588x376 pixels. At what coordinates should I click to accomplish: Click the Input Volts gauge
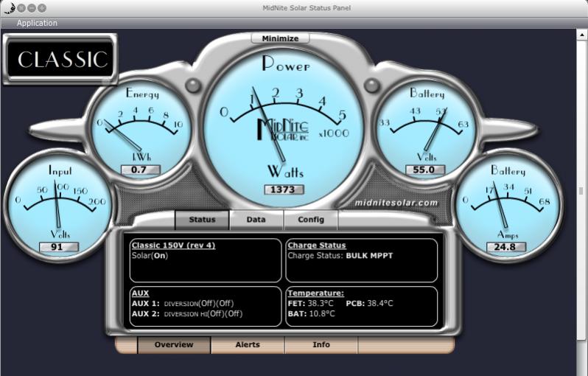[59, 206]
